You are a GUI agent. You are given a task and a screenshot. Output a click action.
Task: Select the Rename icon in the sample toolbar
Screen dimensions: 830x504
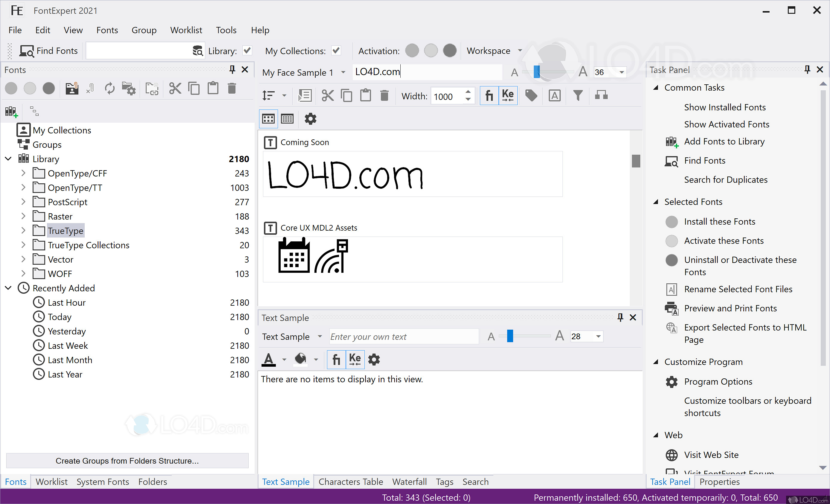[554, 96]
